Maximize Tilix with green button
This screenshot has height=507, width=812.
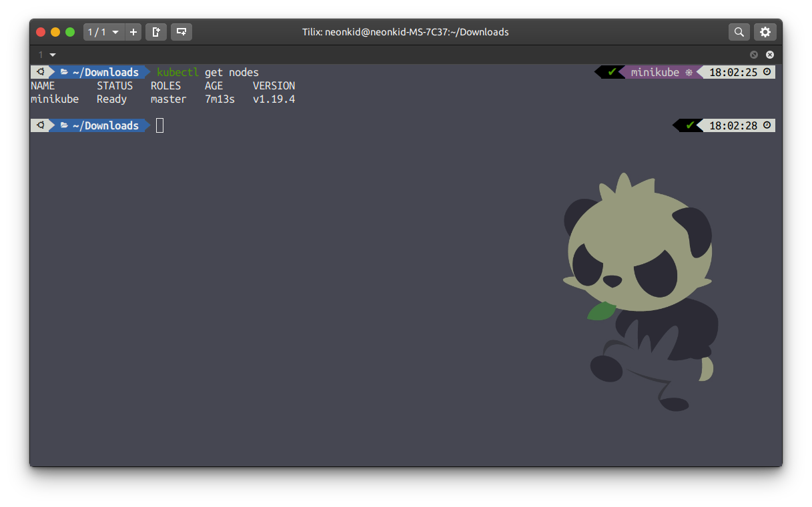coord(70,32)
